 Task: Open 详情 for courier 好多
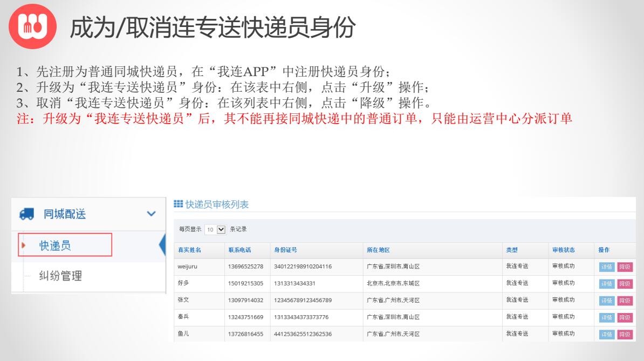click(x=607, y=284)
